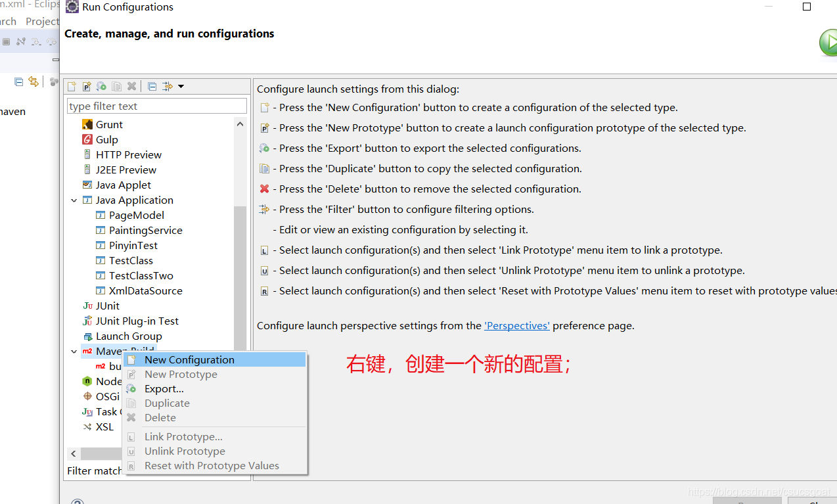Choose New Configuration from context menu

215,359
